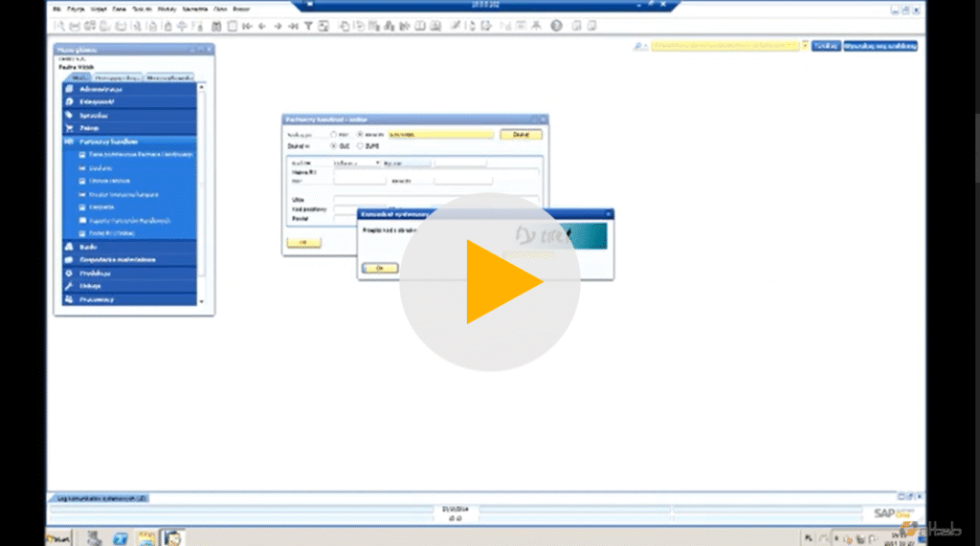Go to the next record arrow
This screenshot has width=980, height=546.
278,26
